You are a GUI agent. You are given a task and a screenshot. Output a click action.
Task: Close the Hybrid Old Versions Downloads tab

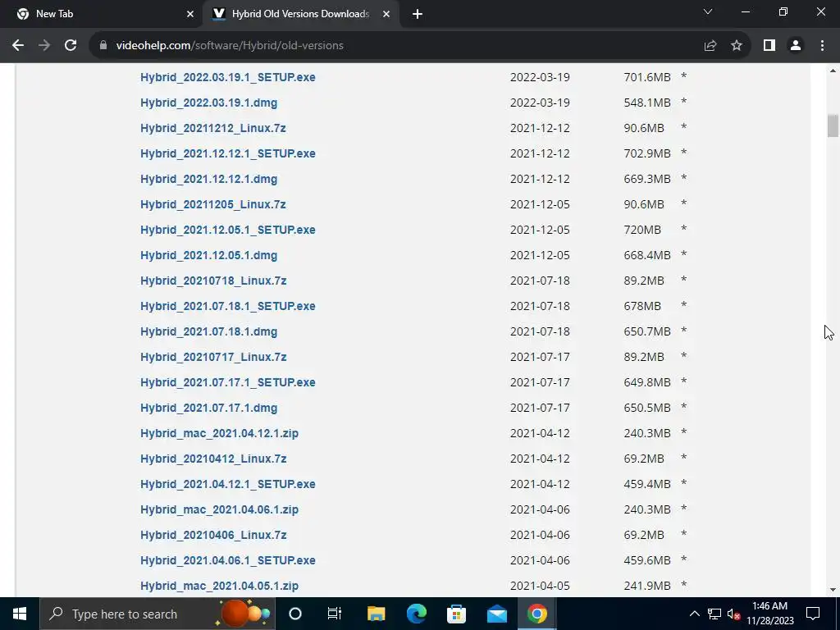386,15
